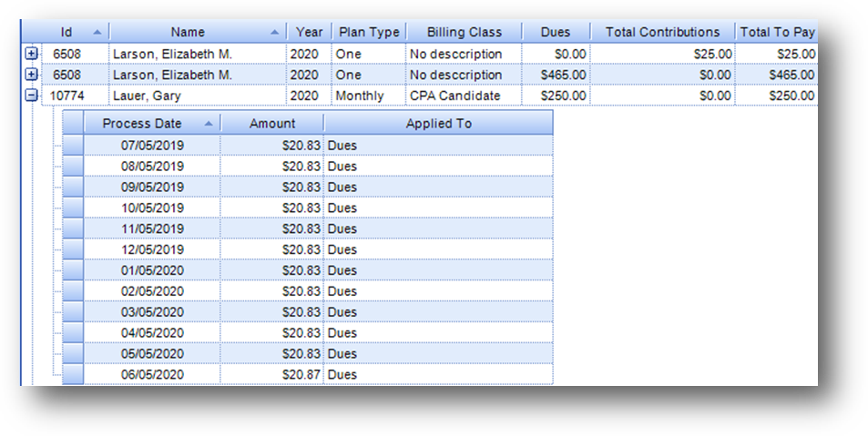The width and height of the screenshot is (868, 436).
Task: Click the $20.87 amount cell
Action: (x=271, y=374)
